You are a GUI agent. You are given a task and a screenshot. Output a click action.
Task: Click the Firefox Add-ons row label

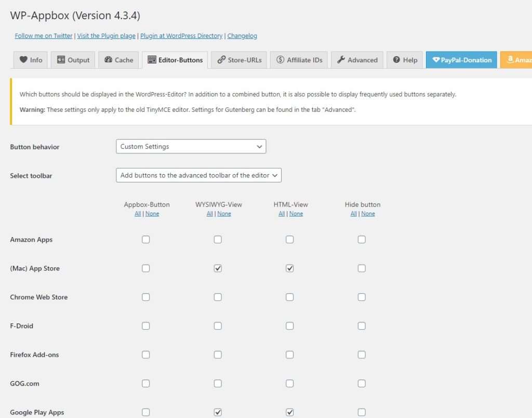point(34,355)
